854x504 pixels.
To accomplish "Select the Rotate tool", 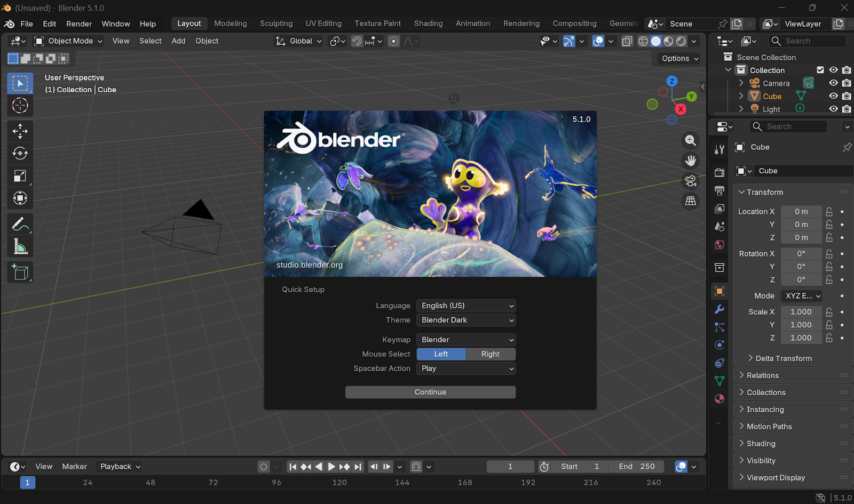I will (x=20, y=154).
